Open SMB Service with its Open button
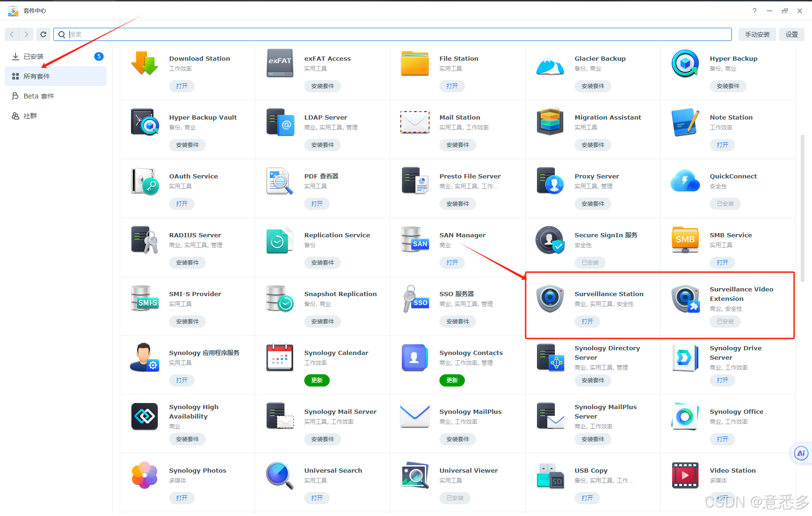This screenshot has width=812, height=516. pos(723,263)
